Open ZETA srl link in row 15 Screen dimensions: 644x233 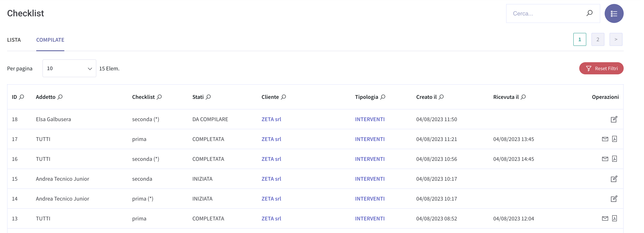pyautogui.click(x=271, y=179)
